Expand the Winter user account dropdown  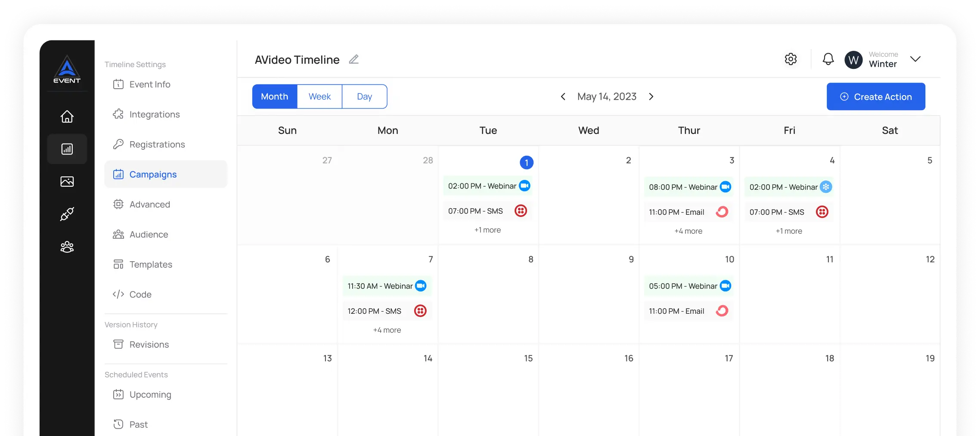click(915, 59)
